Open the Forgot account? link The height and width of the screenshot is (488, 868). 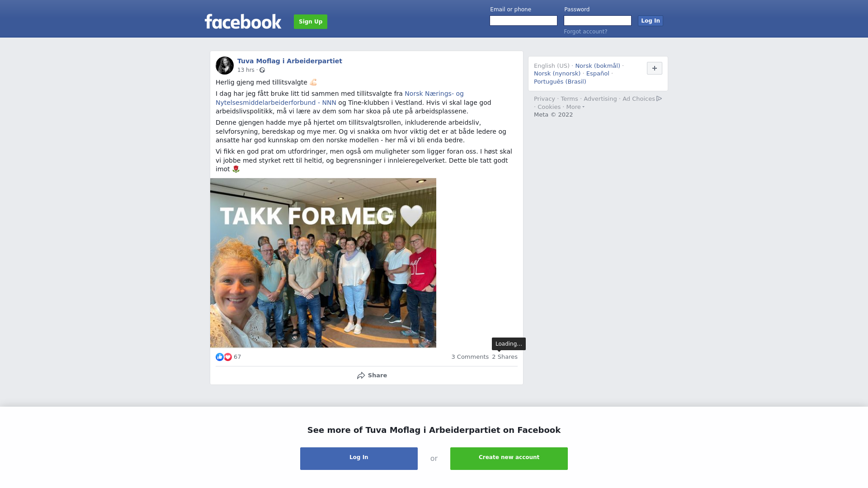pyautogui.click(x=585, y=32)
